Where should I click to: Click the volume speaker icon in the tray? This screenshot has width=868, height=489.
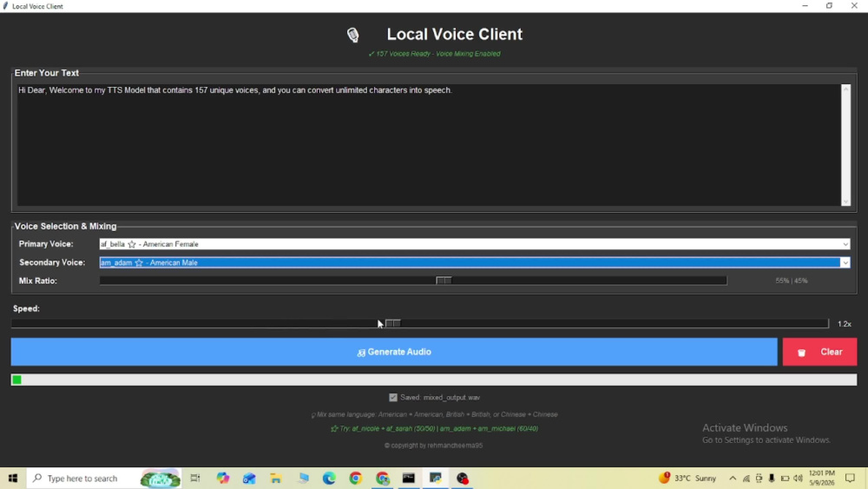click(x=798, y=479)
